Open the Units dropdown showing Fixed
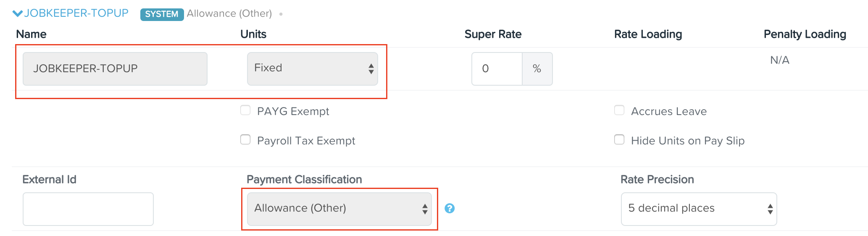This screenshot has width=868, height=236. 313,69
